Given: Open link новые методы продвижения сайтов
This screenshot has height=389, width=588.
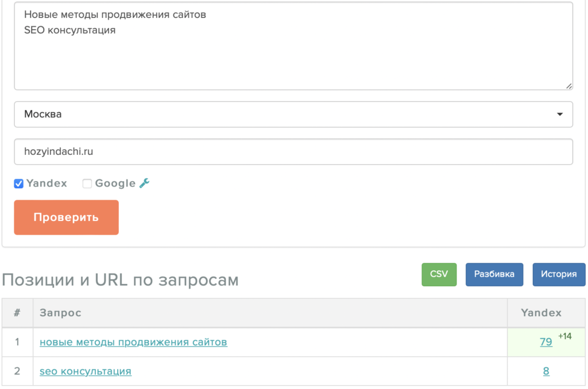Looking at the screenshot, I should point(133,342).
